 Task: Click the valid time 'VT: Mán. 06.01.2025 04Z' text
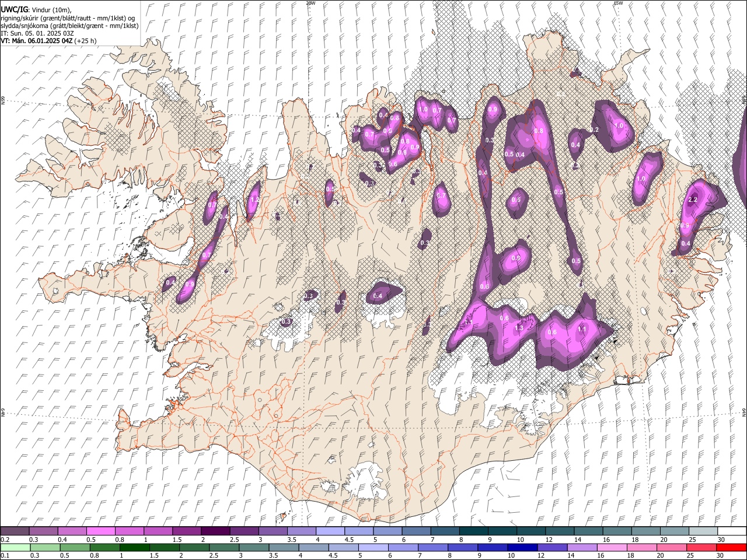click(37, 41)
